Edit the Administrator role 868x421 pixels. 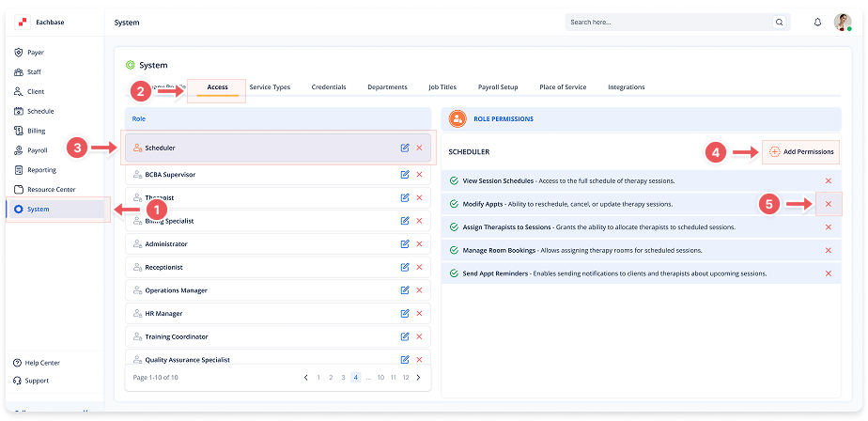404,243
